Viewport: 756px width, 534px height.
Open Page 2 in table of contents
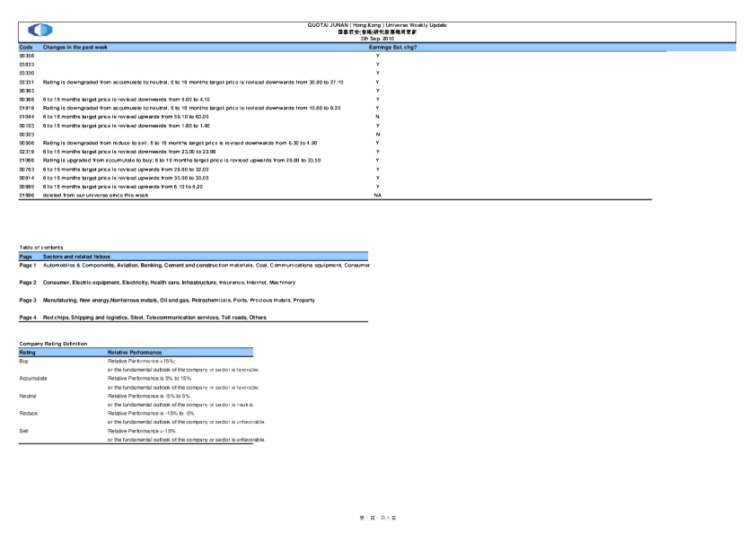(x=28, y=282)
